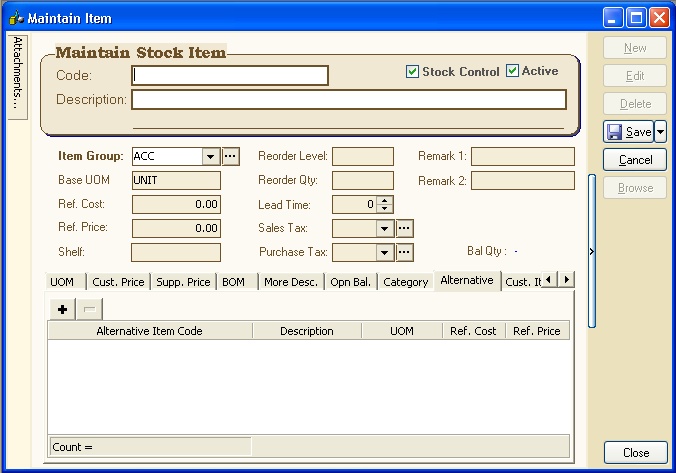Click the Ref. Price column header
This screenshot has width=676, height=473.
[x=537, y=331]
